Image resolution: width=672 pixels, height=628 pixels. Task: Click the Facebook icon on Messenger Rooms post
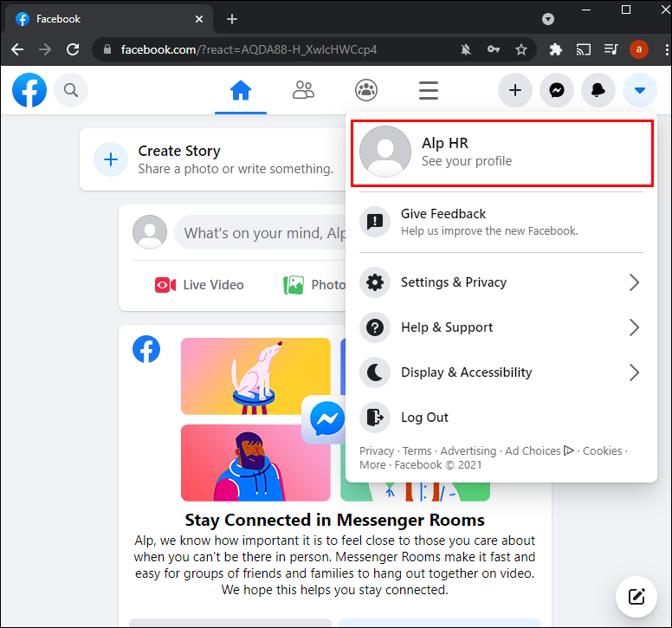point(146,349)
